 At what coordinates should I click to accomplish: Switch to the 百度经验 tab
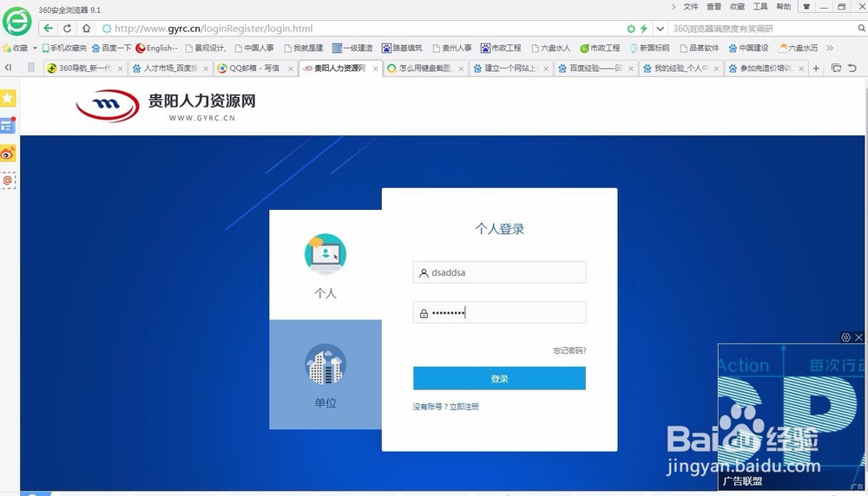(x=595, y=68)
